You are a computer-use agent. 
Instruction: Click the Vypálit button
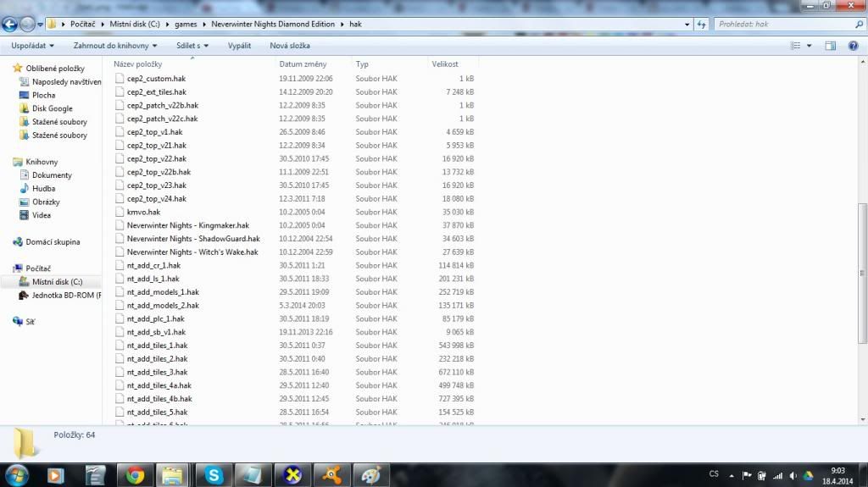tap(239, 46)
